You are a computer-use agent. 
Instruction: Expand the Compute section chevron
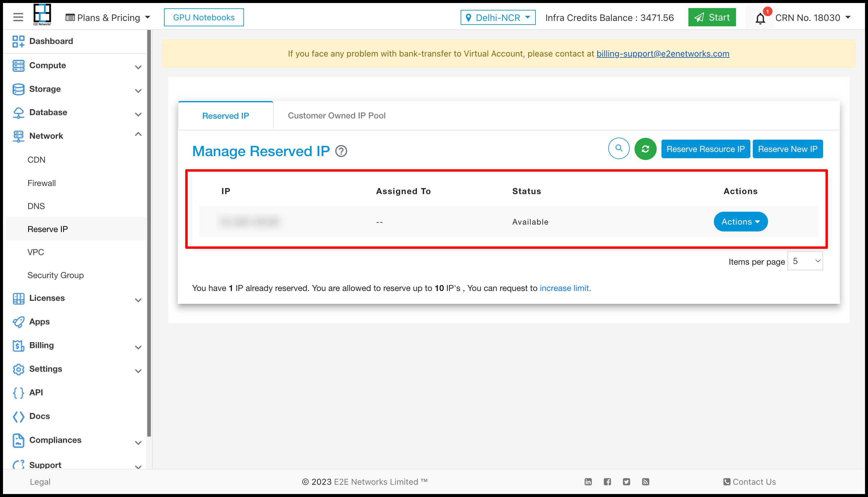(138, 67)
